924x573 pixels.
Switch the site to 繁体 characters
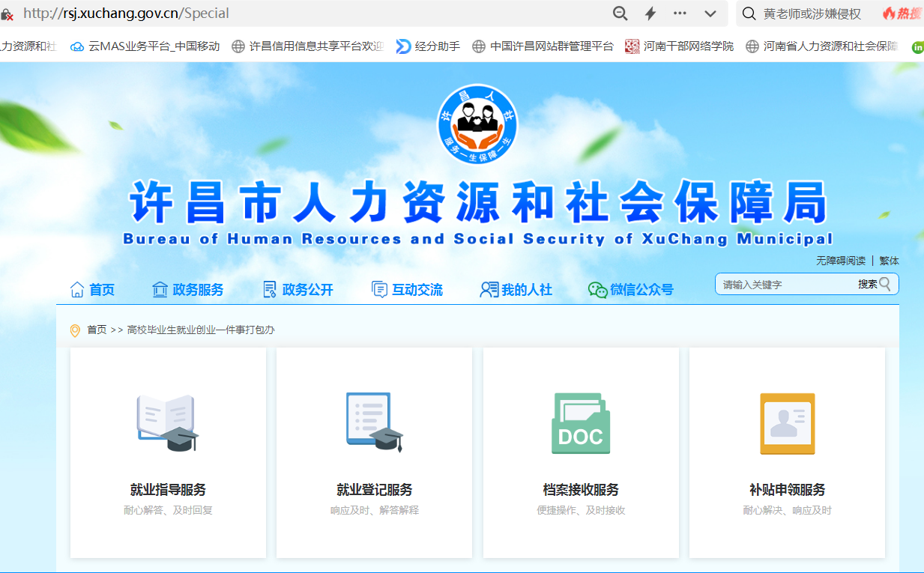click(889, 261)
